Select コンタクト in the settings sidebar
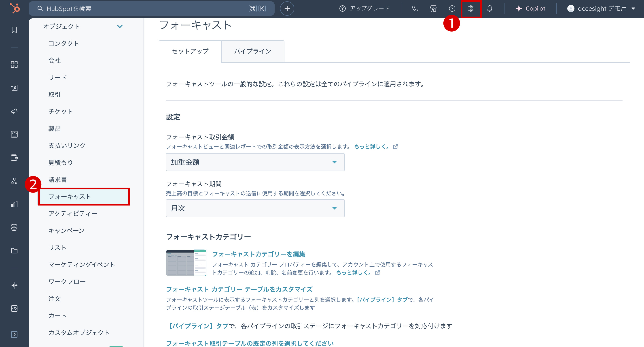The height and width of the screenshot is (347, 644). pyautogui.click(x=64, y=43)
